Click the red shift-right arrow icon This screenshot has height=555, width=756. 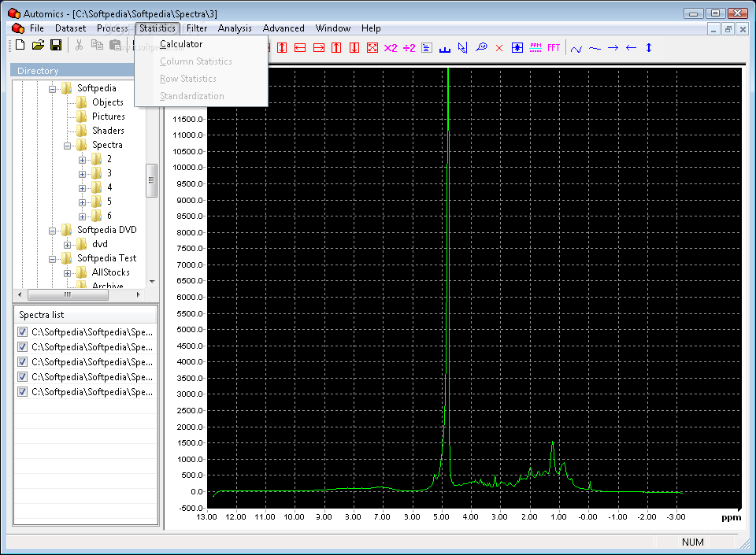[x=319, y=48]
